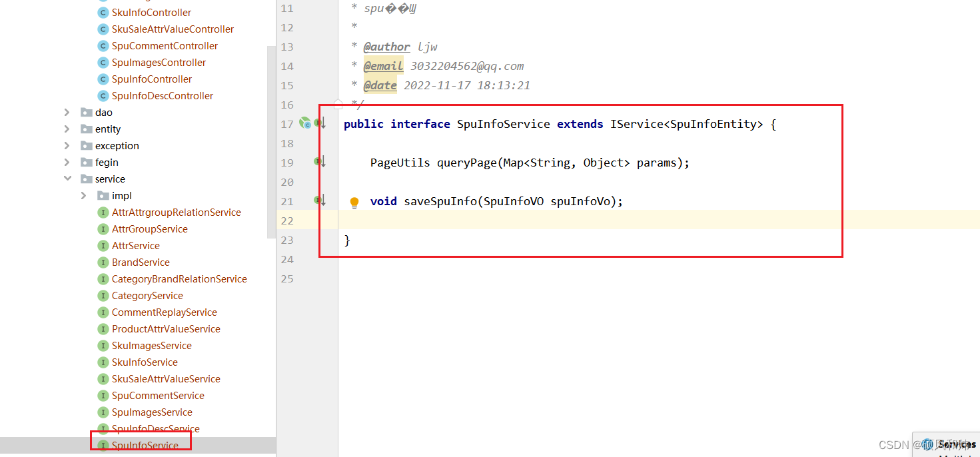
Task: Expand the dao package
Action: 67,113
